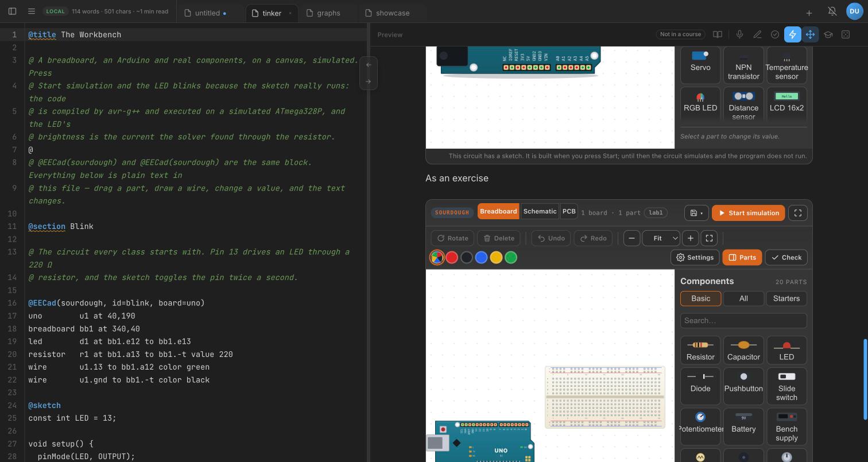The image size is (868, 462).
Task: Open the hamburger menu icon
Action: tap(32, 11)
